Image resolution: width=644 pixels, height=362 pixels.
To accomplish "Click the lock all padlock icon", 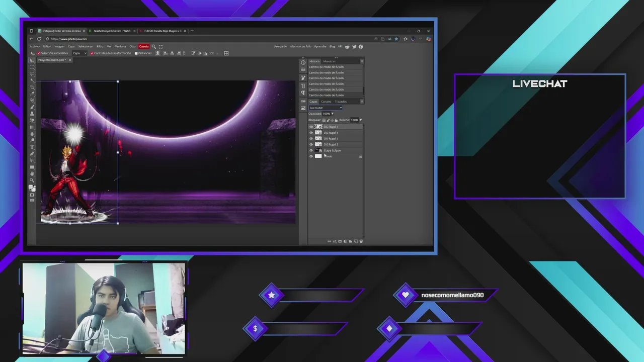I will pyautogui.click(x=336, y=120).
